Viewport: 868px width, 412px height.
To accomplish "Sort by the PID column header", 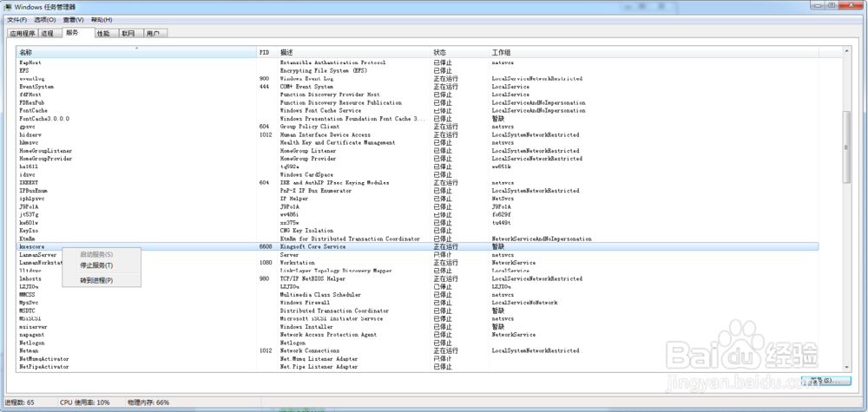I will pyautogui.click(x=266, y=53).
